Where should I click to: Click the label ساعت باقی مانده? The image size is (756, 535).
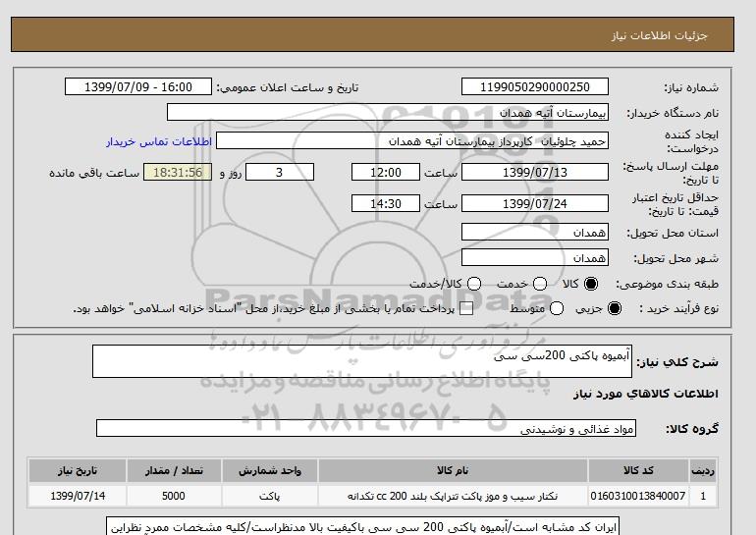tap(94, 173)
